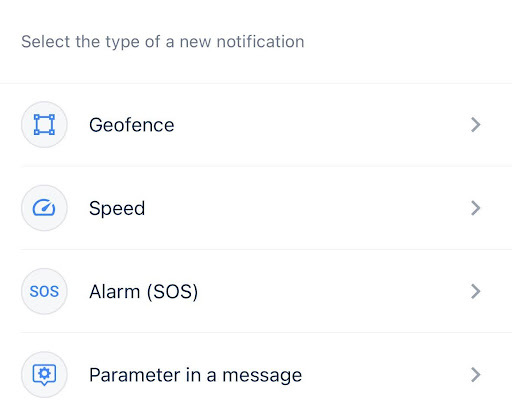This screenshot has width=512, height=415.
Task: Click the blue SOS alarm icon
Action: pyautogui.click(x=44, y=291)
